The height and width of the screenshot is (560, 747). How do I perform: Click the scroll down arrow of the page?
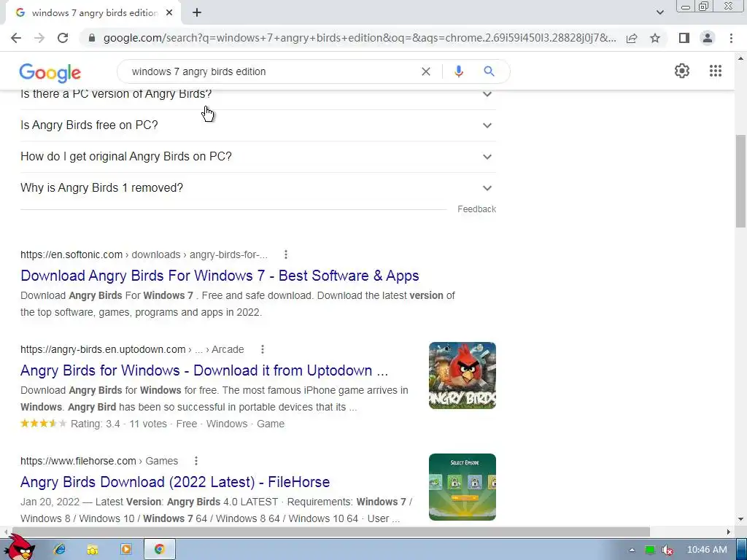[740, 519]
